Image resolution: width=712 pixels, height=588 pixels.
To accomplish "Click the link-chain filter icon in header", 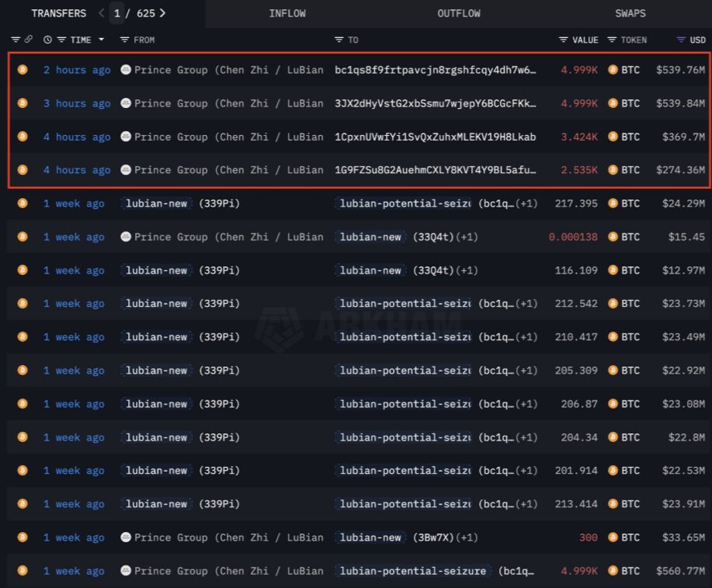I will coord(29,40).
